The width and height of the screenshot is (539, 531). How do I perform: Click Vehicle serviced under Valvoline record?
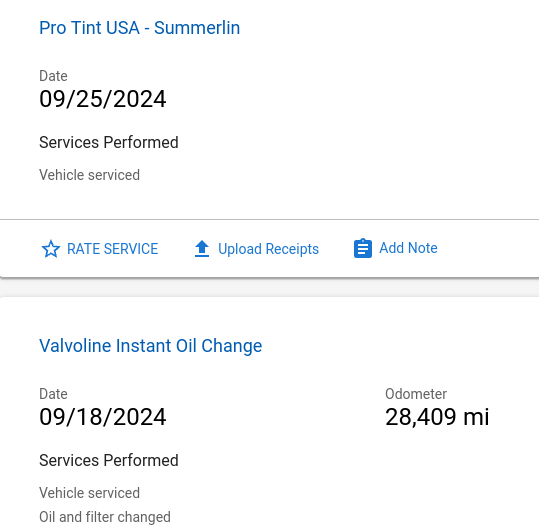pyautogui.click(x=89, y=493)
